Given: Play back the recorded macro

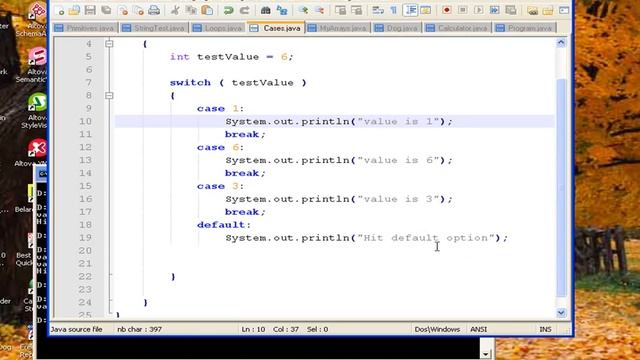Looking at the screenshot, I should pos(479,10).
